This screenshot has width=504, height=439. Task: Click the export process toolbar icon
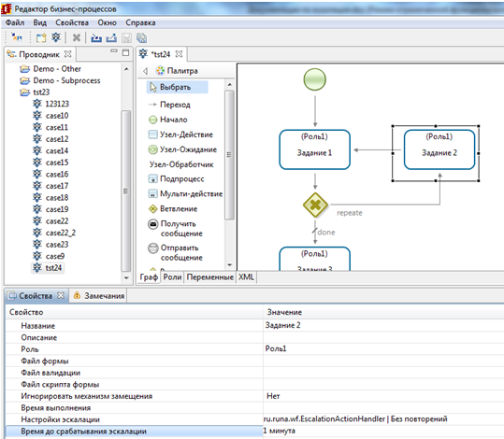click(x=111, y=38)
